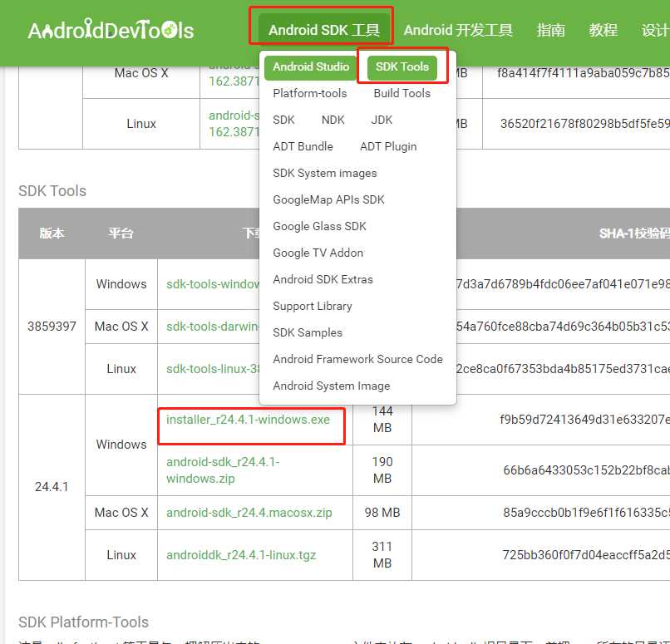
Task: Click the JDK menu entry
Action: click(x=382, y=120)
